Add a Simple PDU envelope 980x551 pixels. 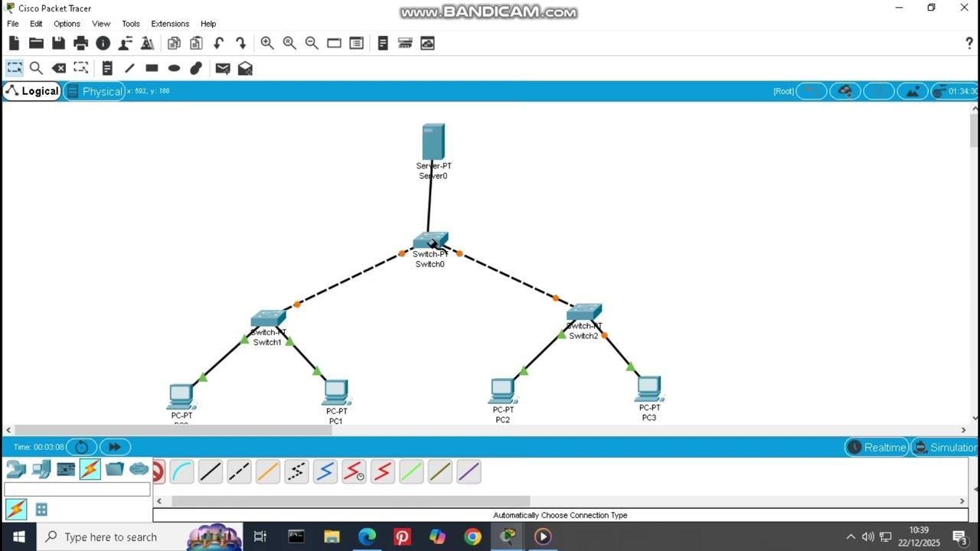(223, 68)
